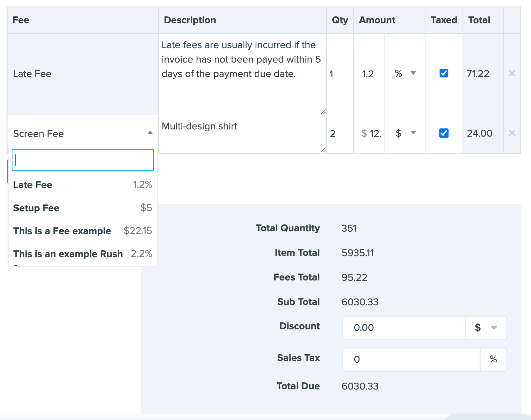Click the 24.00 total value

(480, 133)
